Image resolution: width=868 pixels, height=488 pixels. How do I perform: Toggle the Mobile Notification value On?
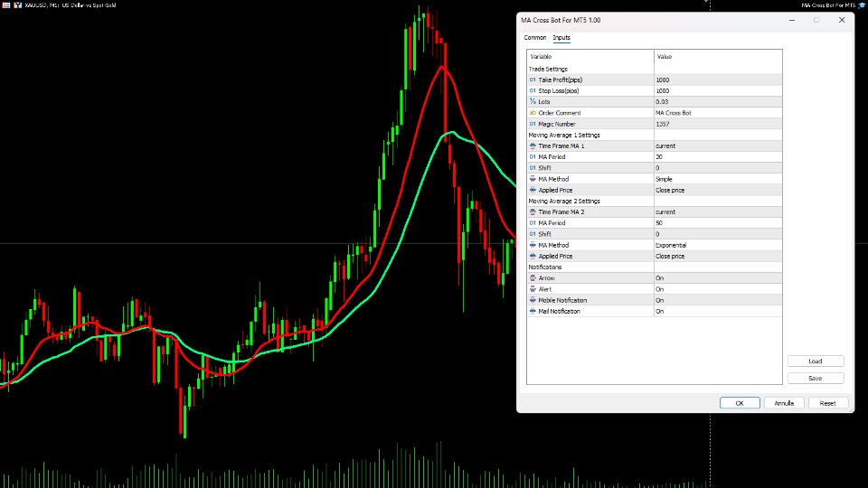pyautogui.click(x=718, y=300)
